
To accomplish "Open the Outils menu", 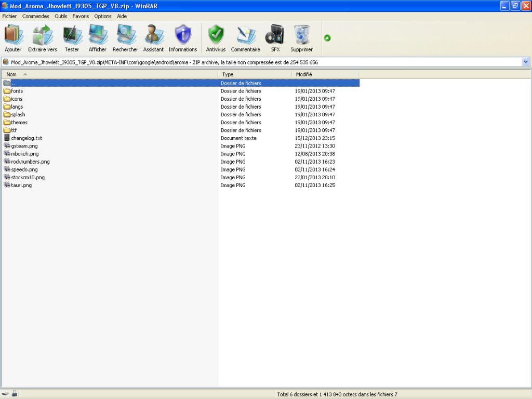I will [61, 16].
